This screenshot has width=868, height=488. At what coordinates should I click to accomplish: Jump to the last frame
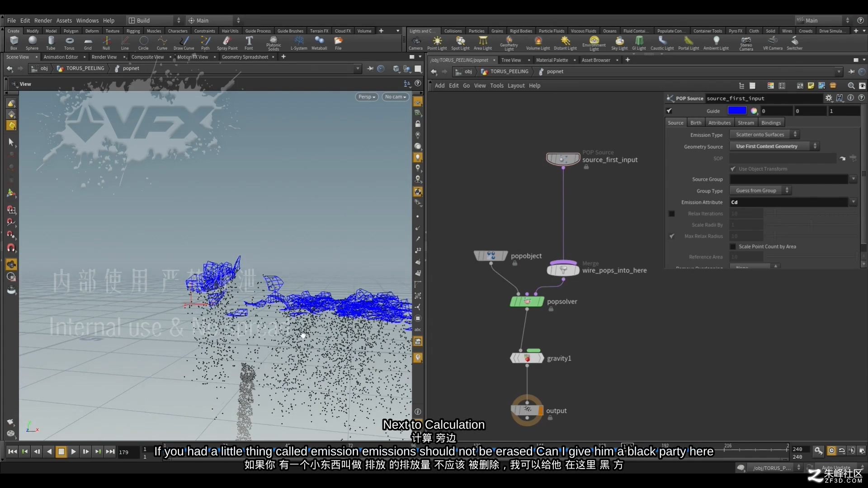point(110,451)
